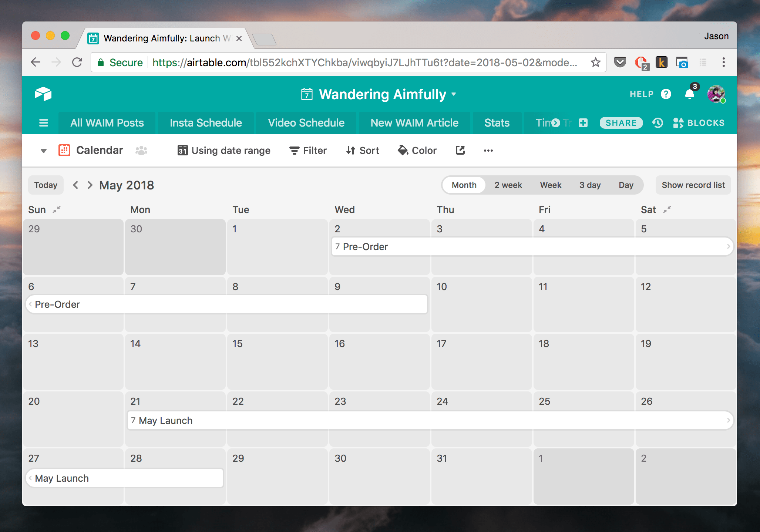
Task: Open the Pre-Order record starting May 2
Action: [532, 247]
